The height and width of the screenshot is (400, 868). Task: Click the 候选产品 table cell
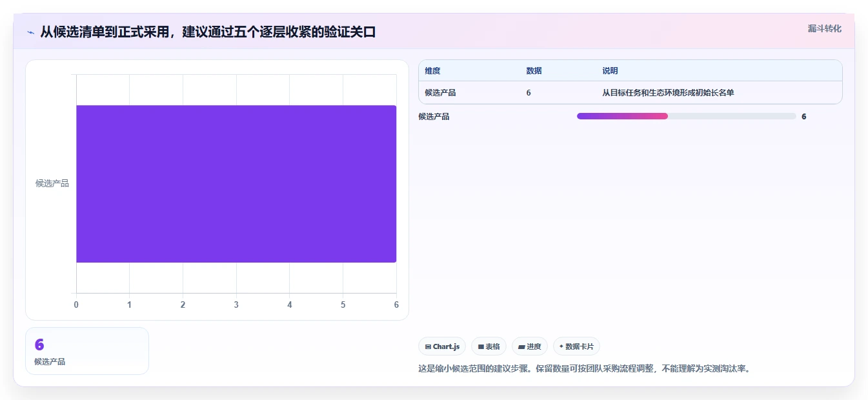pos(440,93)
